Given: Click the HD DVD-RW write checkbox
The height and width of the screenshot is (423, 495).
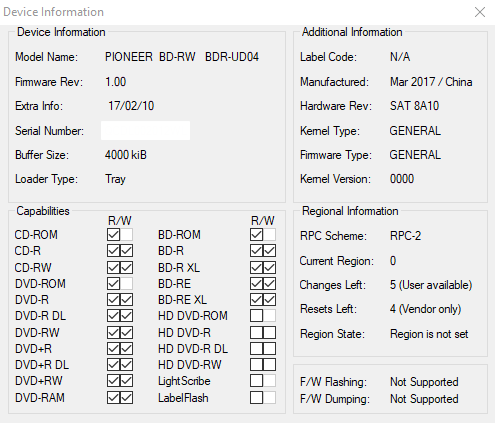Looking at the screenshot, I should (x=269, y=365).
